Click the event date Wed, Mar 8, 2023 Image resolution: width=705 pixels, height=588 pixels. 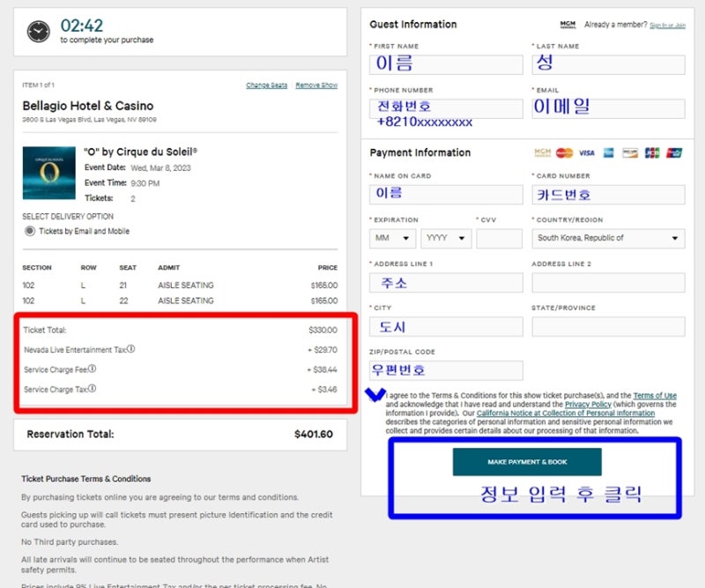tap(160, 167)
